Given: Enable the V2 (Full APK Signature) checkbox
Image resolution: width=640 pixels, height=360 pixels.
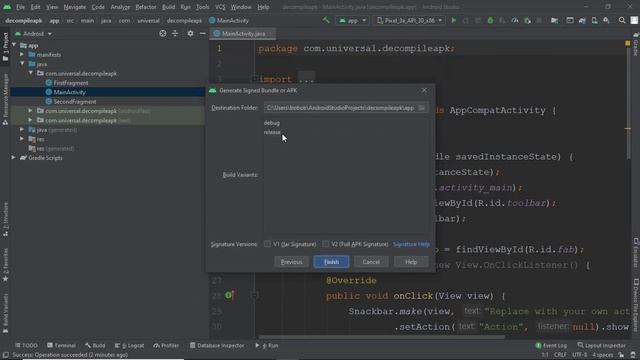Looking at the screenshot, I should [x=325, y=244].
